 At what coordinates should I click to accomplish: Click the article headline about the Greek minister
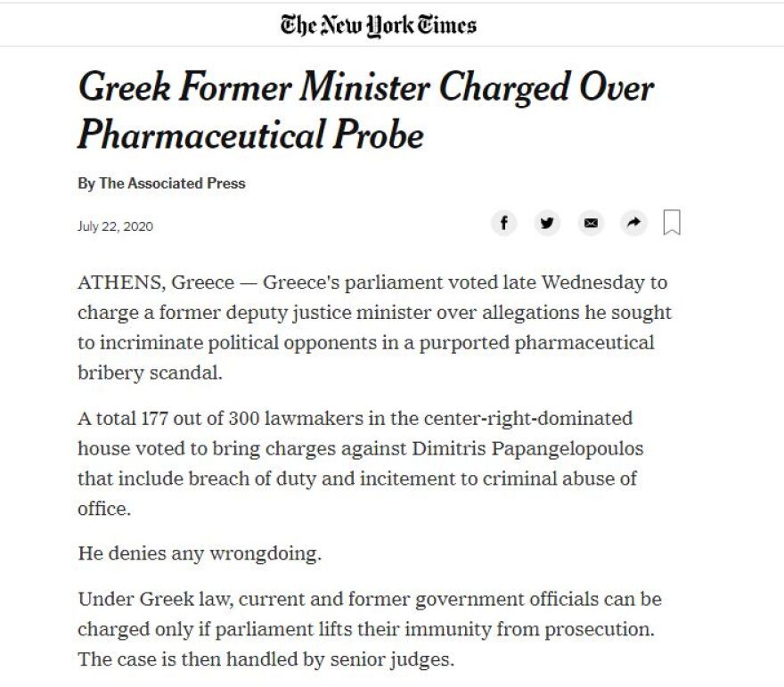tap(366, 110)
